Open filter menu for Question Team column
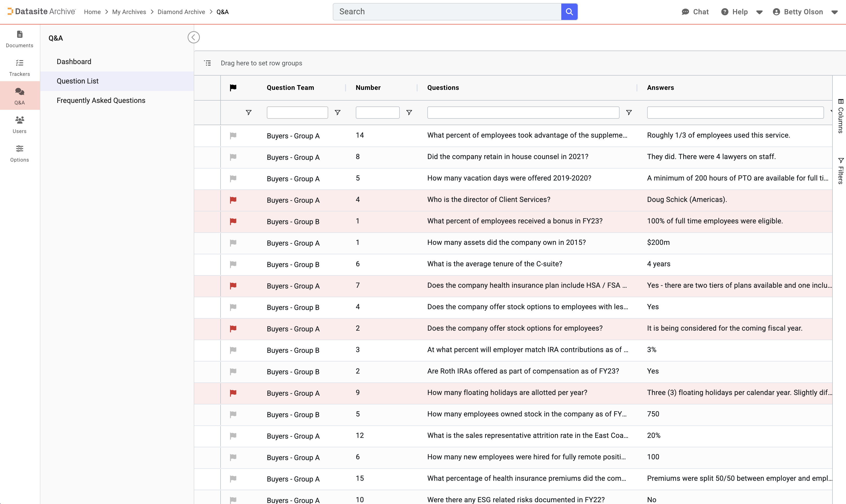846x504 pixels. coord(337,112)
